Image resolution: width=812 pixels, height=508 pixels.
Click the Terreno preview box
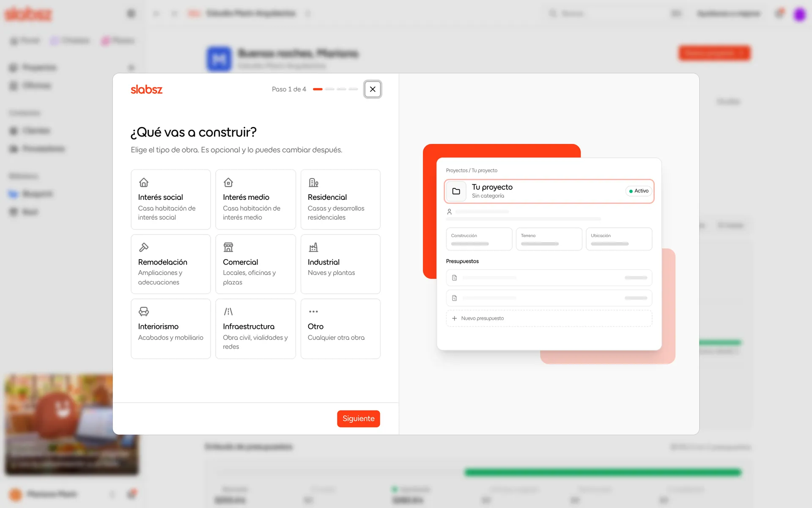coord(549,239)
